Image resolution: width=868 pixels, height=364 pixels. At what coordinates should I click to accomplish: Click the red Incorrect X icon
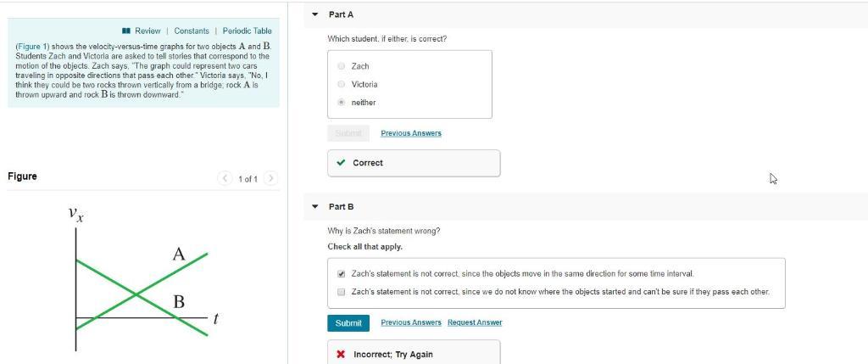(341, 355)
